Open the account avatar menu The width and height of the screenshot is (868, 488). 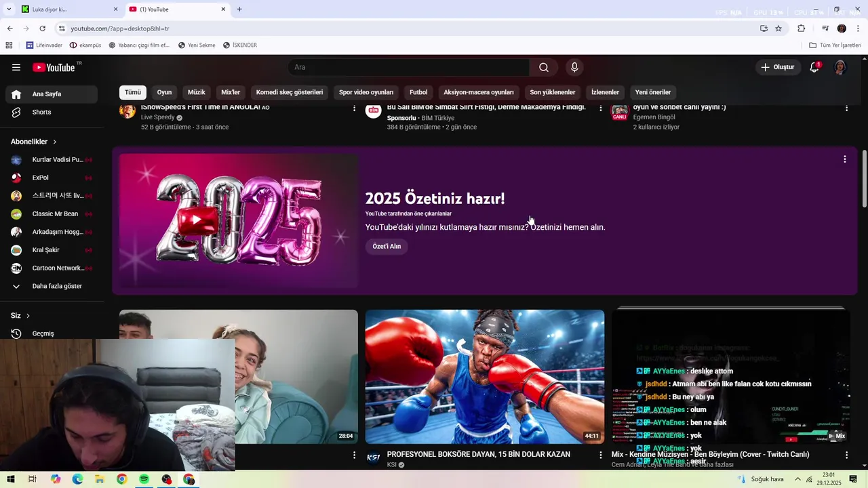click(840, 67)
